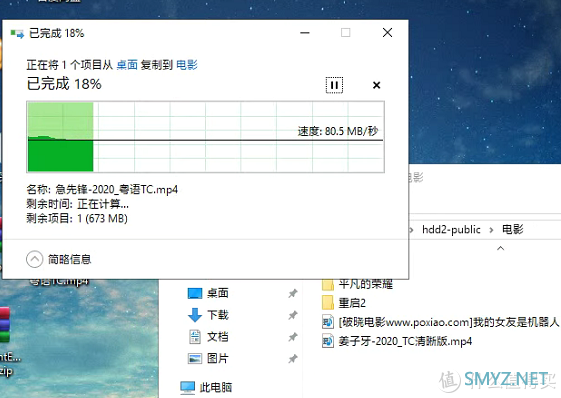561x398 pixels.
Task: Click the pin icon beside 文档
Action: pyautogui.click(x=293, y=337)
